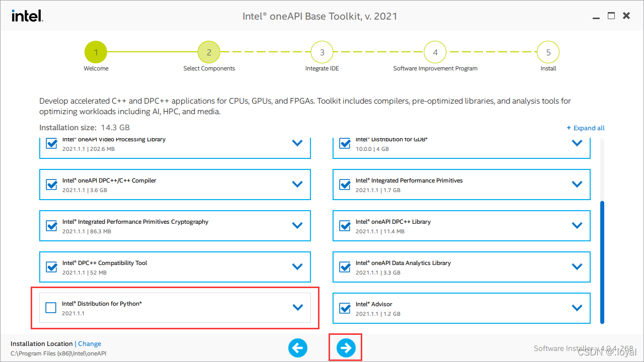Screen dimensions: 644x362
Task: Uncheck Intel Distribution for GDB checkbox
Action: 345,144
